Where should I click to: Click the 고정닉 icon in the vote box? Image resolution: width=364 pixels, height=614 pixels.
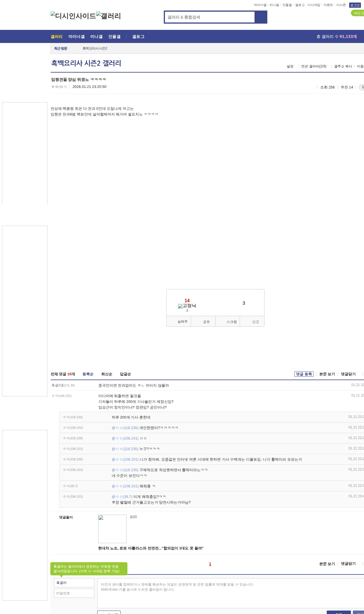point(187,306)
